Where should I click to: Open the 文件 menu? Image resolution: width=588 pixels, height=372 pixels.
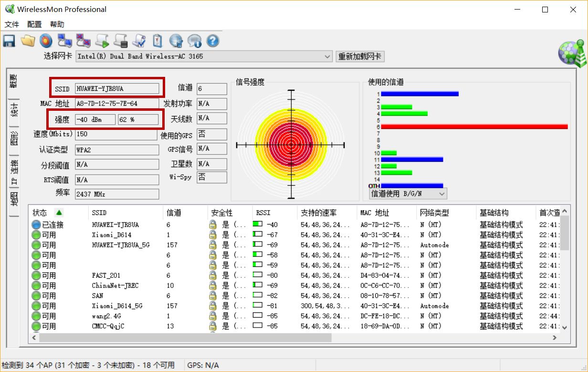pos(12,24)
